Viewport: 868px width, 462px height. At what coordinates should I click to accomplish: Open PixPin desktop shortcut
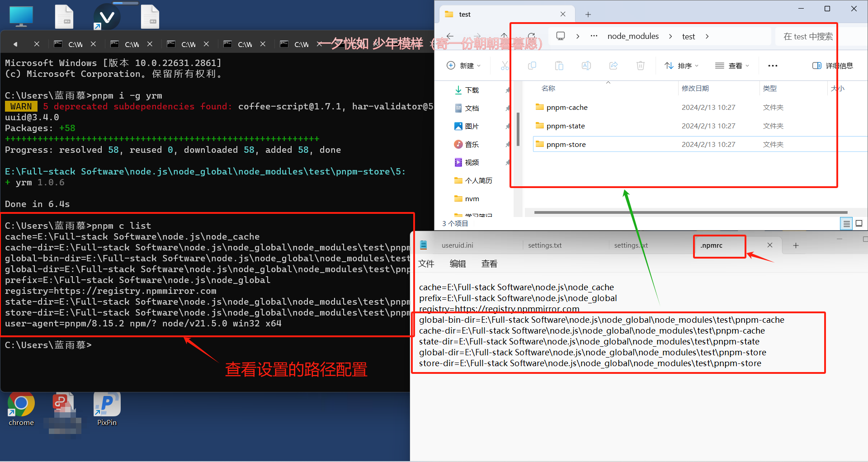click(x=107, y=409)
